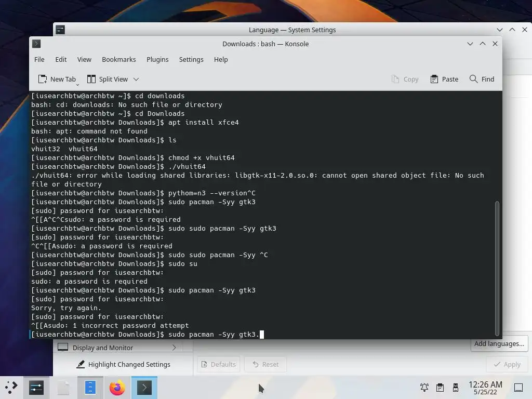Click the Show Desktop icon
Image resolution: width=532 pixels, height=399 pixels.
pos(518,387)
